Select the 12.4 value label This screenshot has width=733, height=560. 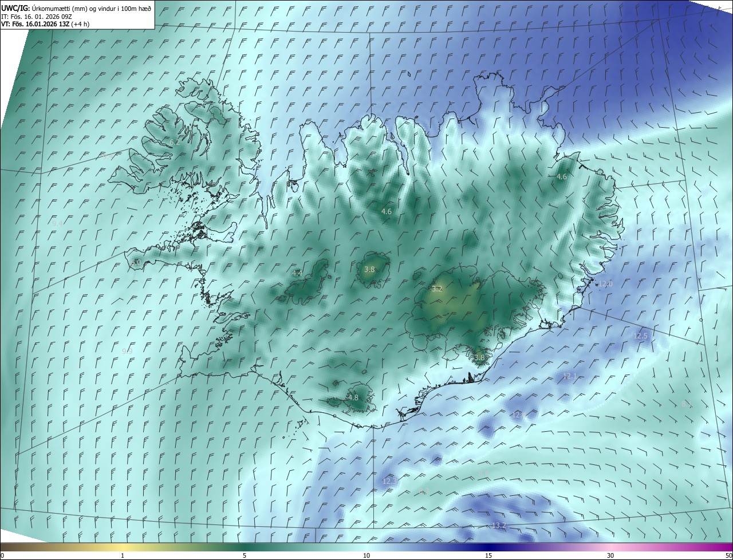tap(519, 415)
